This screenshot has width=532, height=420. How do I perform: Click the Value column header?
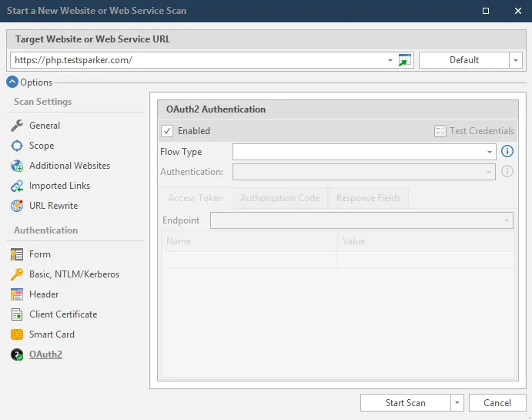coord(426,241)
